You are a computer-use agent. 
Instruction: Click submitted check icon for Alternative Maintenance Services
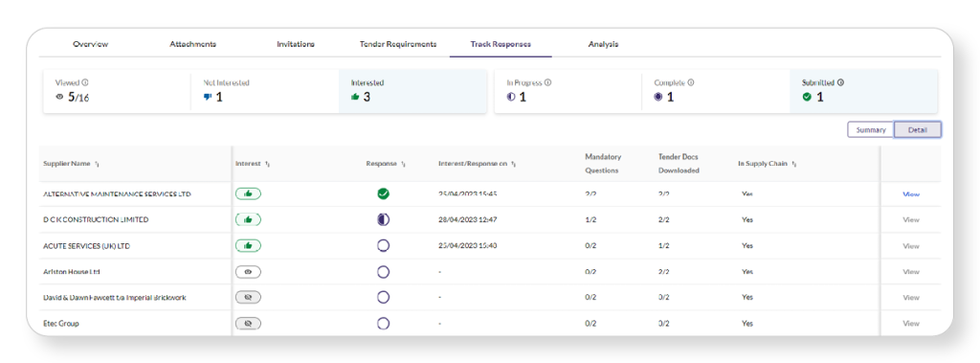tap(383, 194)
